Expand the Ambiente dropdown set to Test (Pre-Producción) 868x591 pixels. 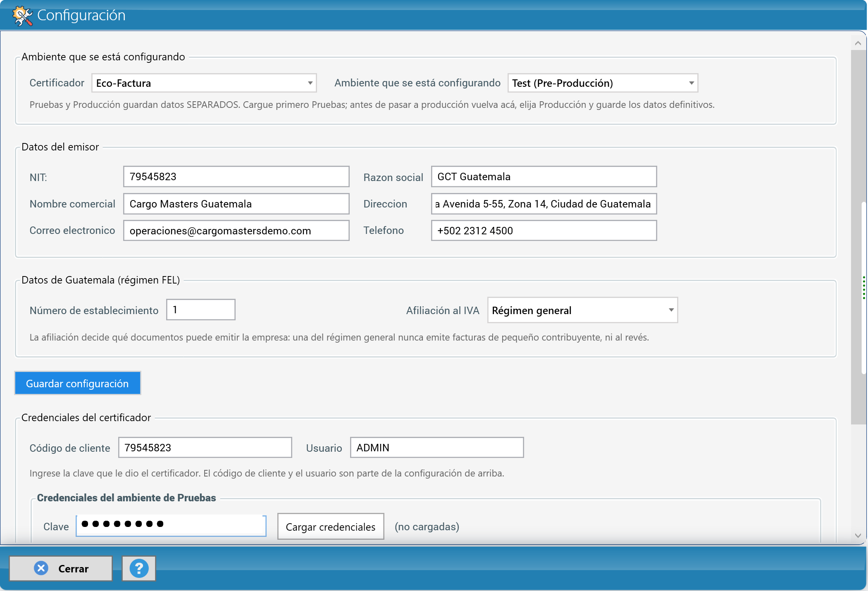(x=603, y=83)
